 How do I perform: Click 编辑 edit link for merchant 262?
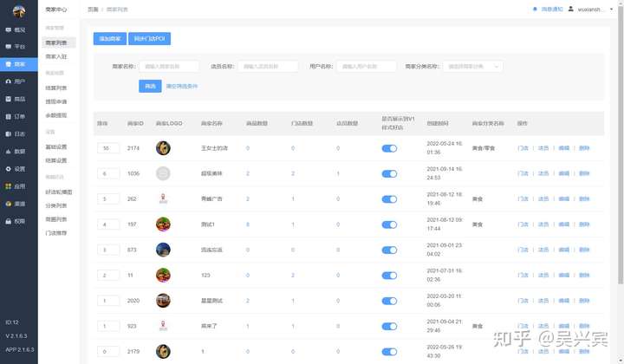[564, 199]
